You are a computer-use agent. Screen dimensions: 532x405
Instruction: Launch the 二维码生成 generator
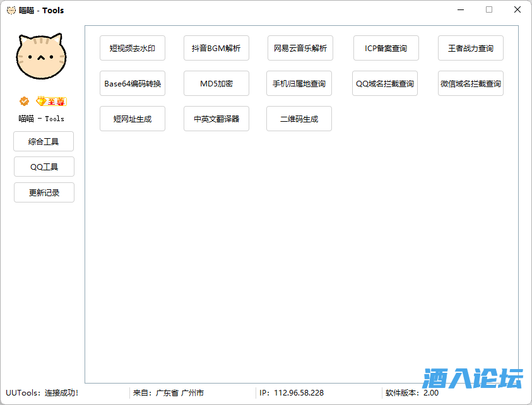pos(299,119)
